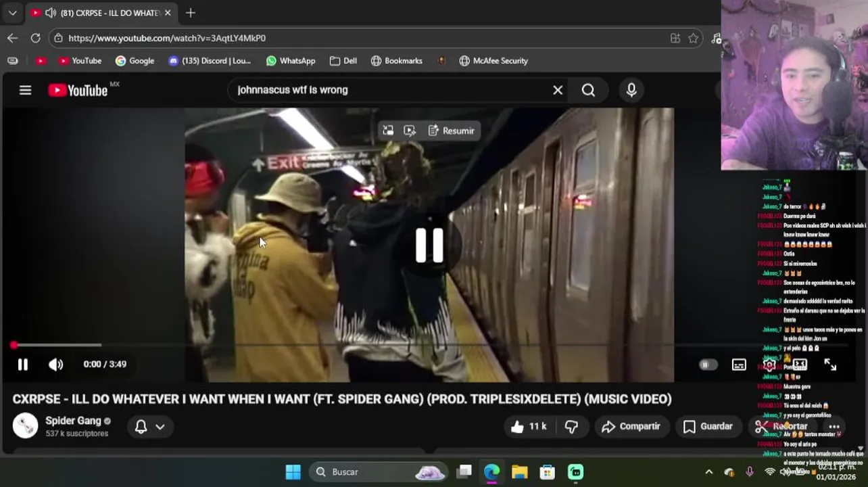Open Spider Gang channel name link

click(73, 421)
